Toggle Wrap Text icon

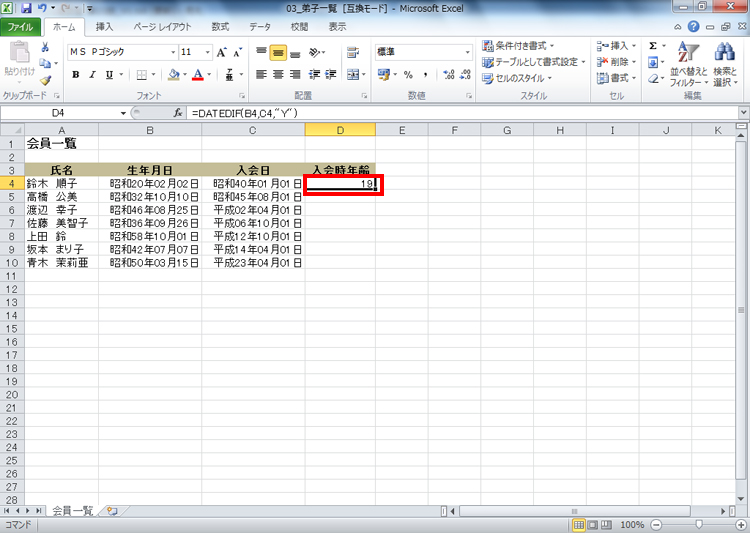point(353,52)
